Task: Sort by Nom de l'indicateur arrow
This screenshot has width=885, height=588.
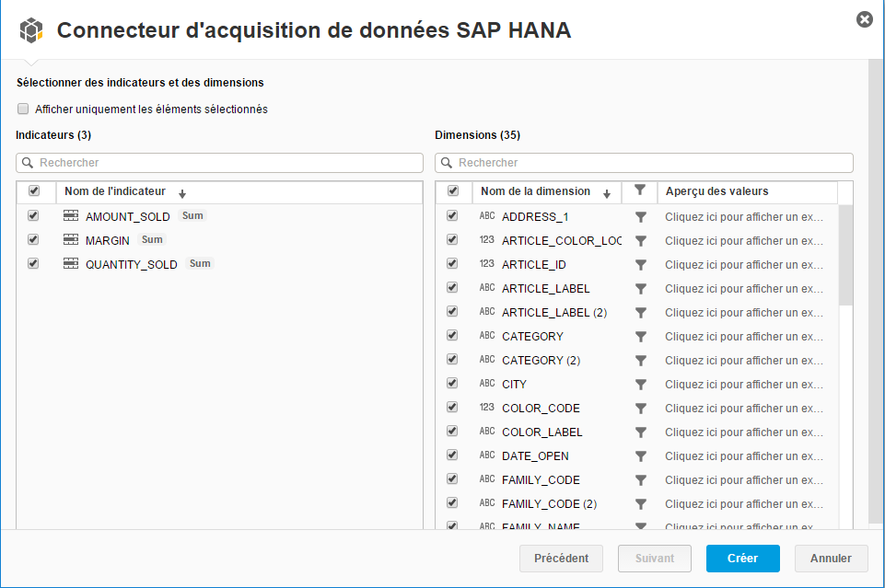Action: (182, 194)
